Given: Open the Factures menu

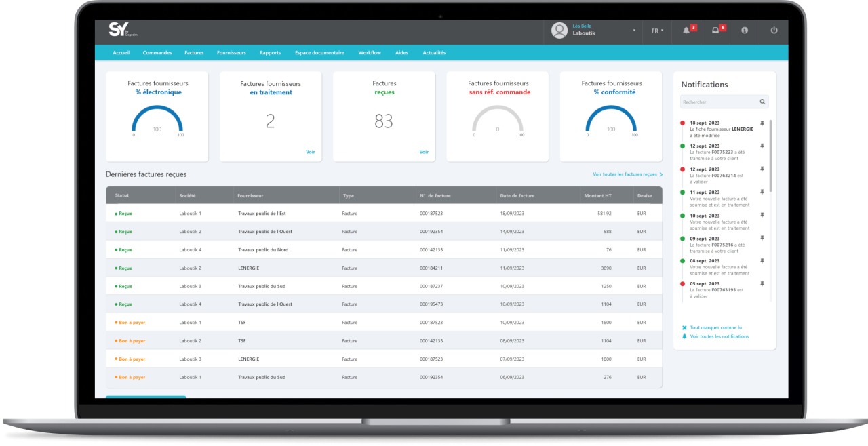Looking at the screenshot, I should (x=194, y=52).
